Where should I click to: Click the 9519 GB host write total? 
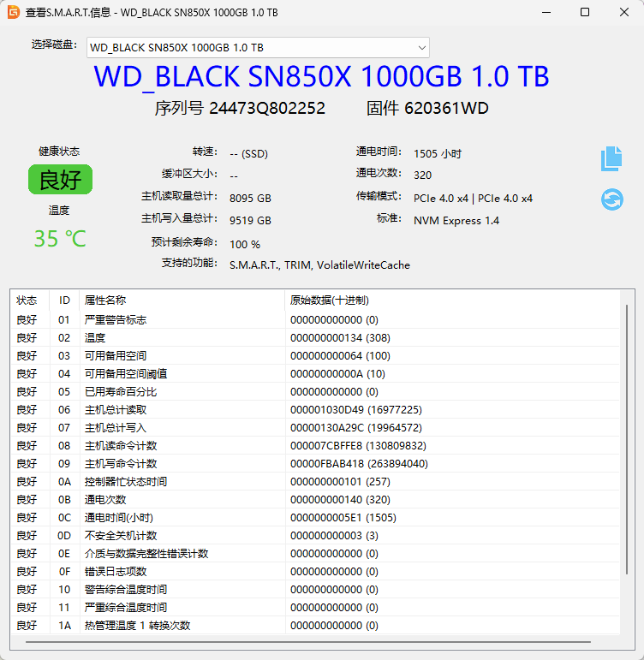250,221
